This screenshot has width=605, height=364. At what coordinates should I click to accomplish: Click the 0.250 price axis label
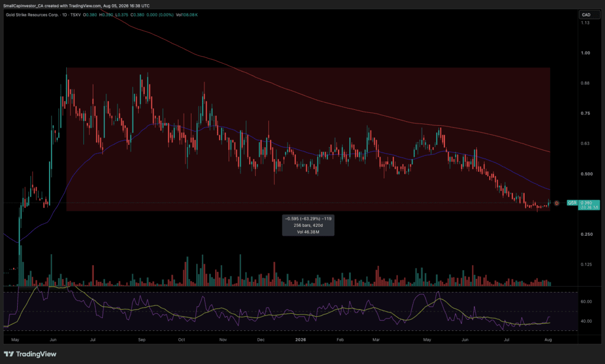tap(587, 235)
